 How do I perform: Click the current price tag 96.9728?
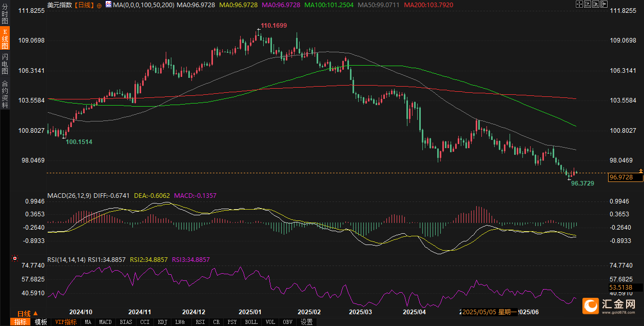tap(626, 177)
